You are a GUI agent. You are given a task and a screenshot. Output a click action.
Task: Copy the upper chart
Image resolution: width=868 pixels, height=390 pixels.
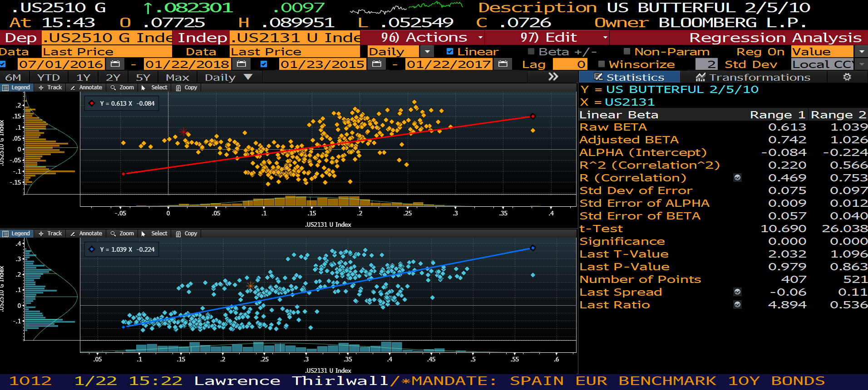[x=187, y=88]
